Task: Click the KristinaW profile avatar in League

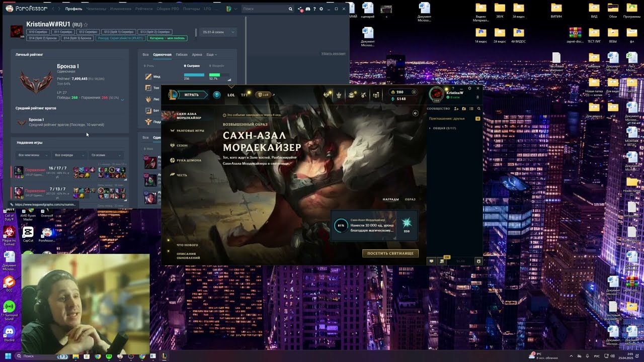Action: point(437,94)
